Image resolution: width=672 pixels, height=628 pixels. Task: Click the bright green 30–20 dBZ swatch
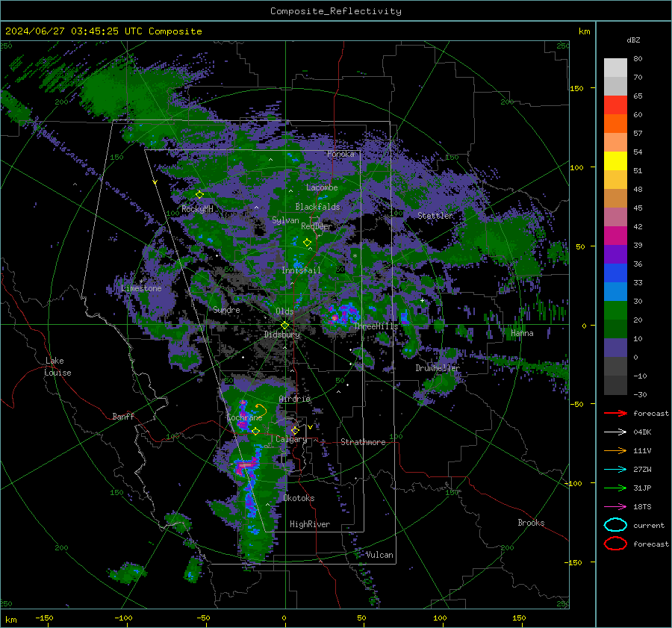(x=615, y=311)
